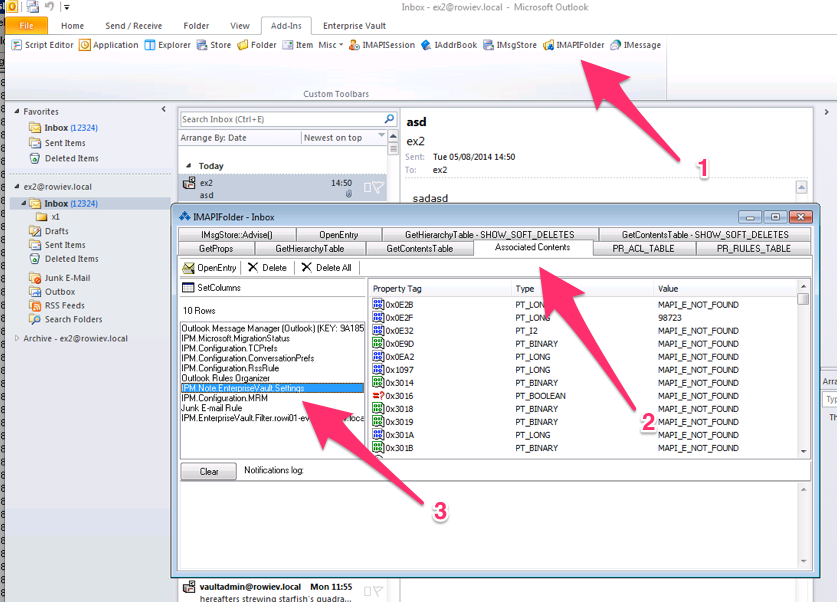Select the vaultadmin@rowiev.local message

pos(283,592)
